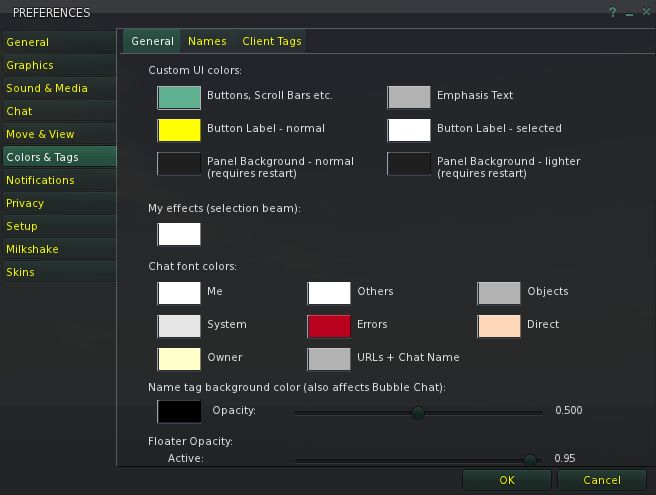
Task: Adjust the name tag Opacity slider
Action: tap(418, 412)
